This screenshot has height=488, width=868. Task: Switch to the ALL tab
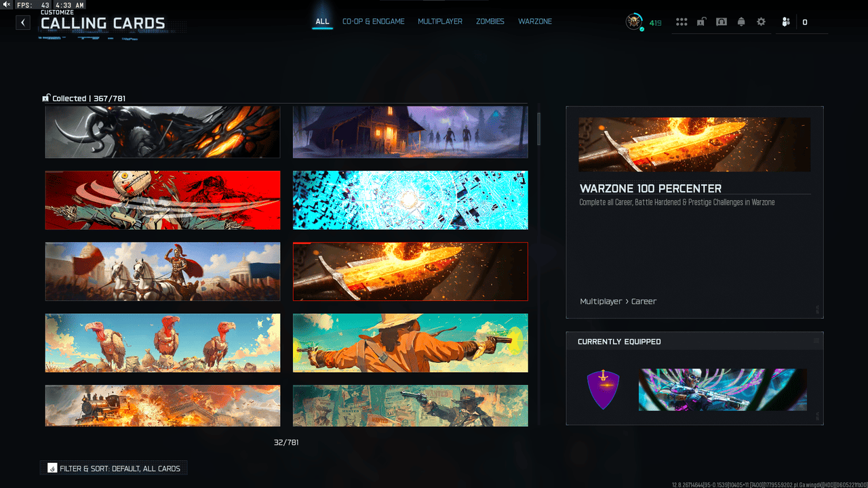click(x=322, y=22)
